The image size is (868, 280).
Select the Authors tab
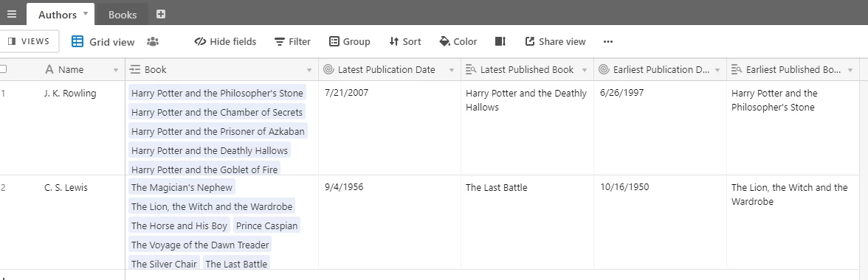coord(57,15)
